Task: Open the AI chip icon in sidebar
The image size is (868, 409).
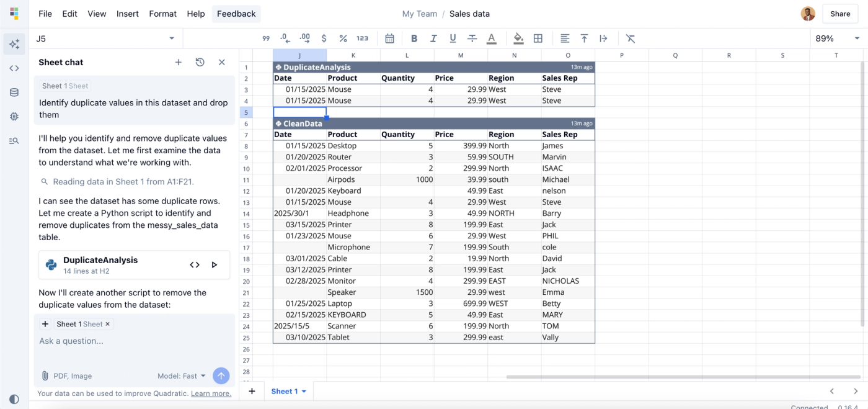Action: (14, 117)
